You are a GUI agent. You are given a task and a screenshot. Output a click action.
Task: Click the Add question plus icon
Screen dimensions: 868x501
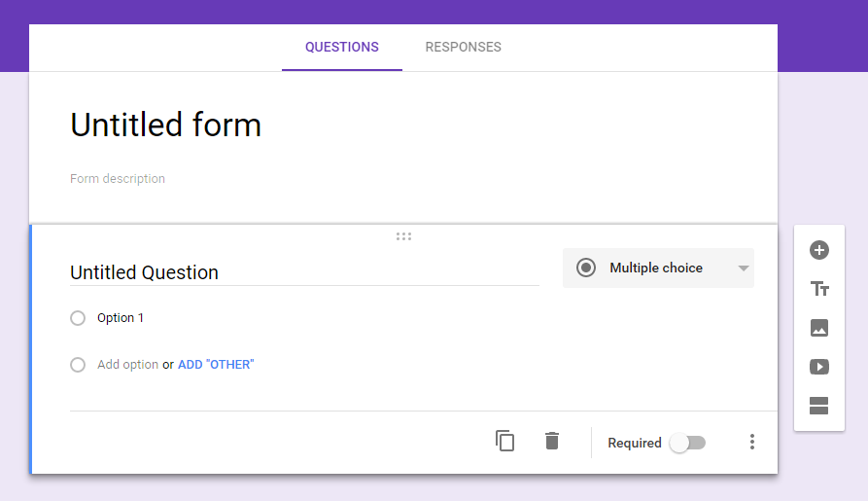[818, 250]
